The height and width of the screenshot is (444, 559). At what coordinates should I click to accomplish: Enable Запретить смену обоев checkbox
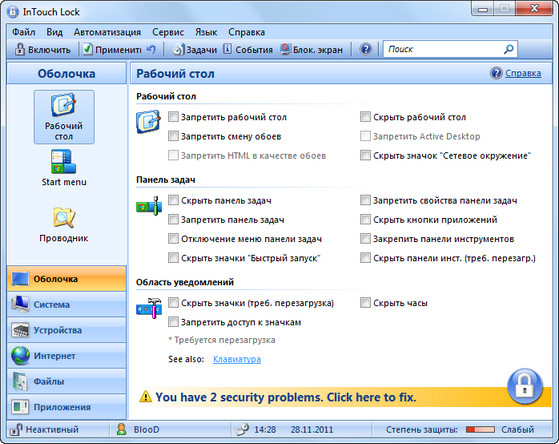pyautogui.click(x=173, y=136)
